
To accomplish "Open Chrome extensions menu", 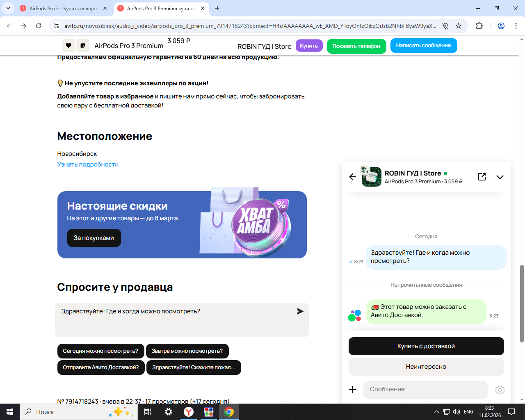I will (479, 26).
